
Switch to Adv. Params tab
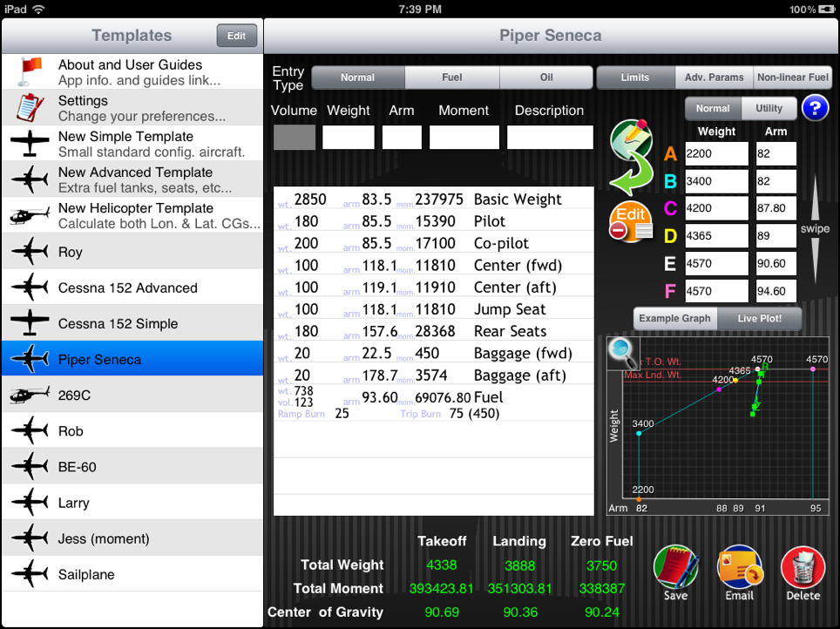point(714,78)
